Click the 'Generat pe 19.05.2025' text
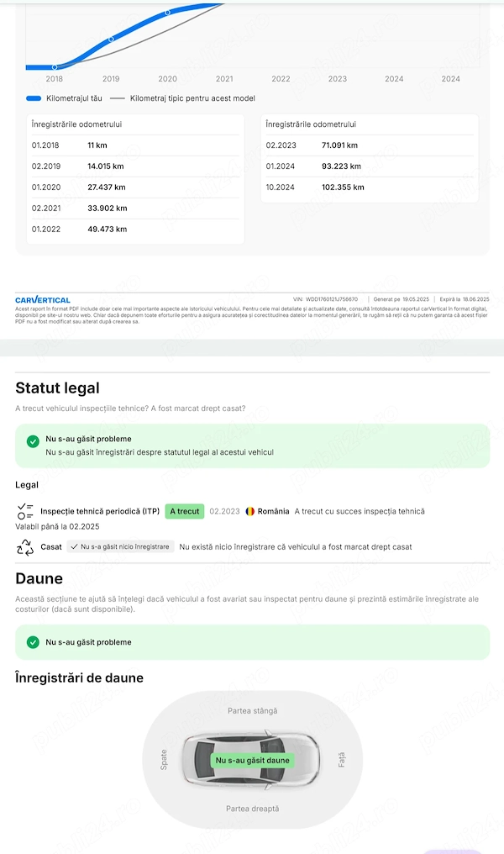Viewport: 504px width, 854px height. pos(402,299)
